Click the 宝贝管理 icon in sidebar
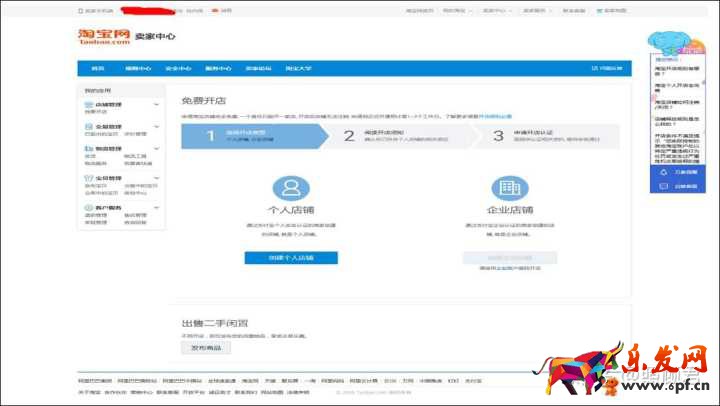This screenshot has width=720, height=406. [x=89, y=178]
